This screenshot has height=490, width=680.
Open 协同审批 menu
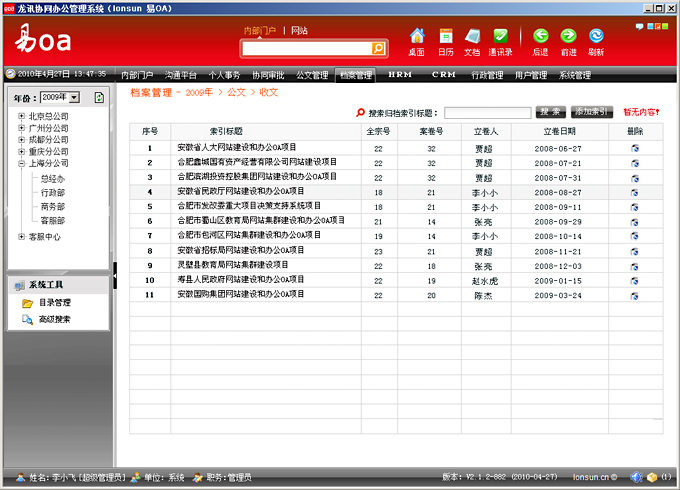tap(268, 75)
